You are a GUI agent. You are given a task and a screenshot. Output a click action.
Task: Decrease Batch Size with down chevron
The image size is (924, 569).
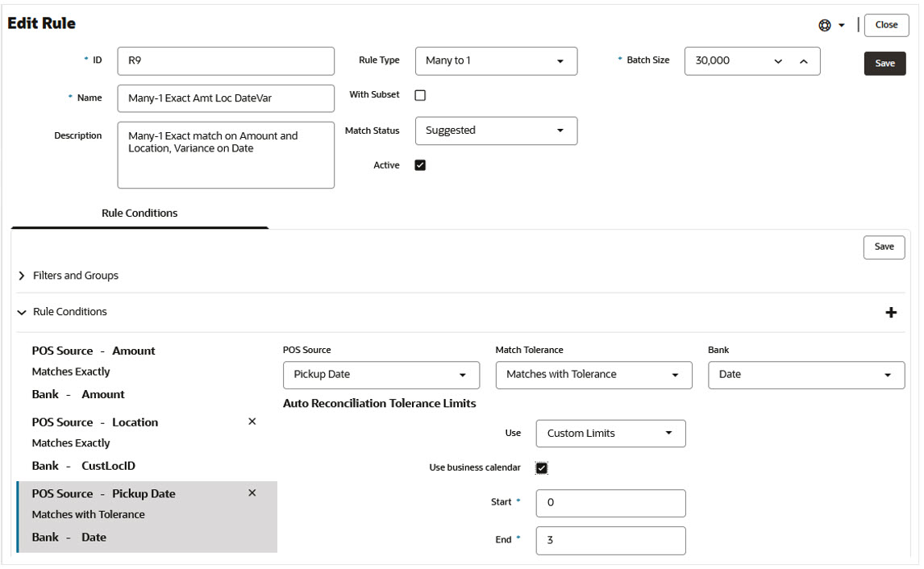point(778,61)
